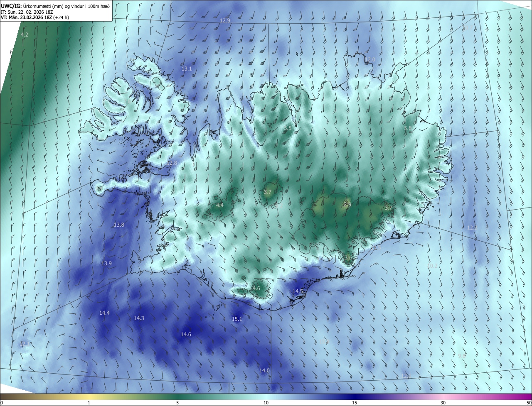Image resolution: width=532 pixels, height=406 pixels.
Task: Click the 12.9 value label
Action: pos(225,20)
